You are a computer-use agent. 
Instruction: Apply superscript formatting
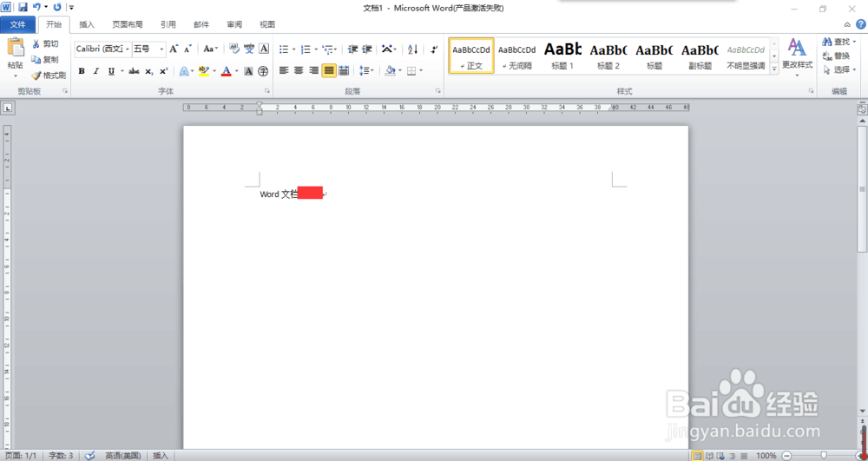click(163, 71)
